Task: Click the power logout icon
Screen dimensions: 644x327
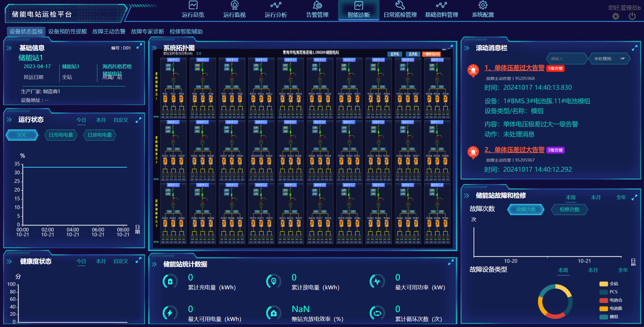Action: tap(632, 16)
